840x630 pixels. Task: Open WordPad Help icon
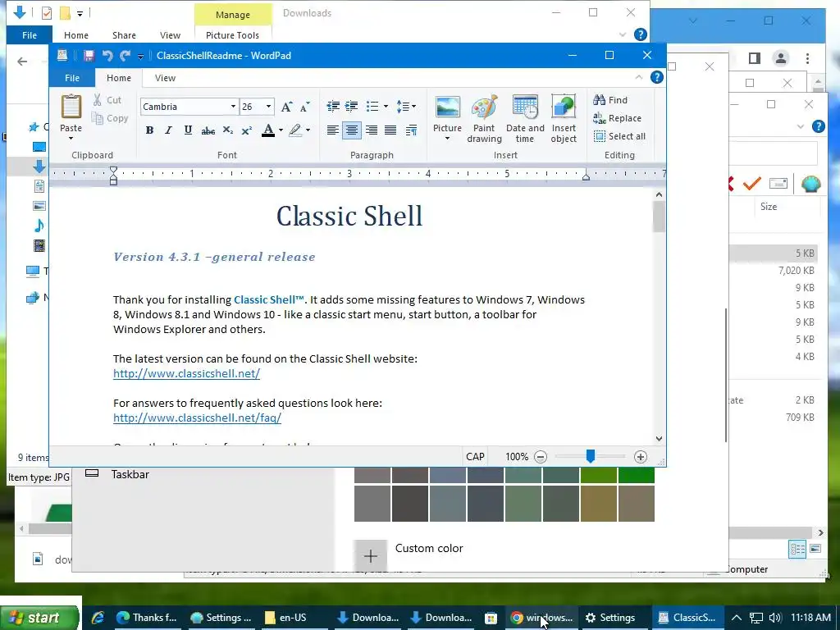(657, 78)
